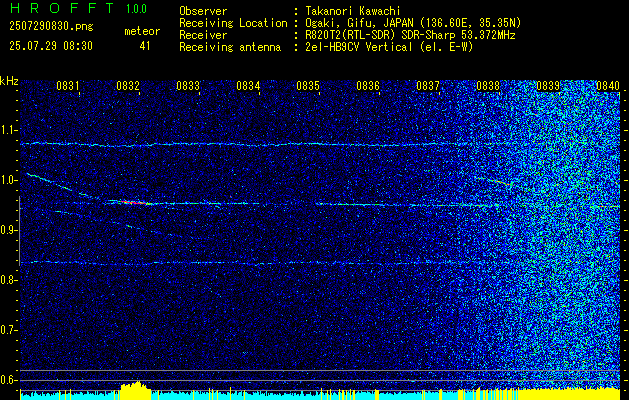Click the HROFFT program title
The height and width of the screenshot is (400, 629).
[x=63, y=8]
